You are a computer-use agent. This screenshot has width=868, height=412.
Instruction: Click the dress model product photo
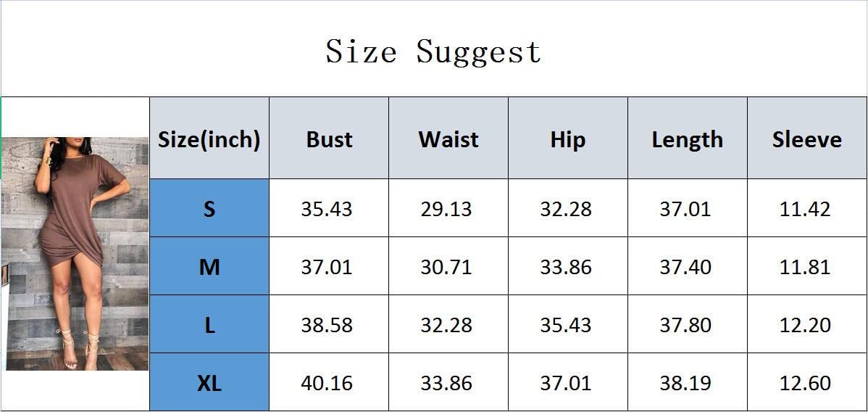click(x=75, y=254)
